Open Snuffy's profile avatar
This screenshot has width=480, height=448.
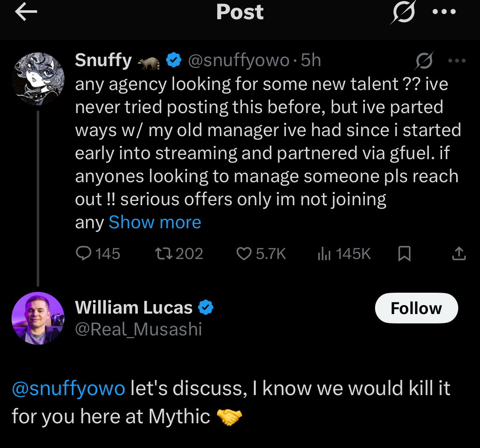coord(38,78)
